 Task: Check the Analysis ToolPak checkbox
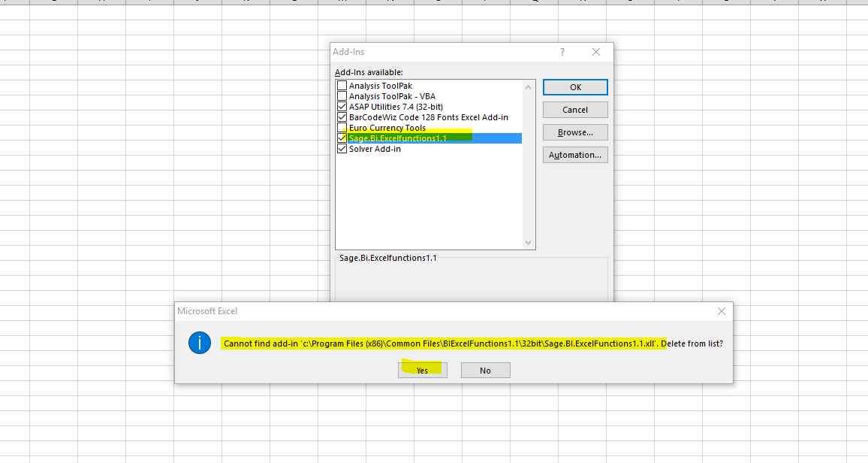click(x=342, y=86)
